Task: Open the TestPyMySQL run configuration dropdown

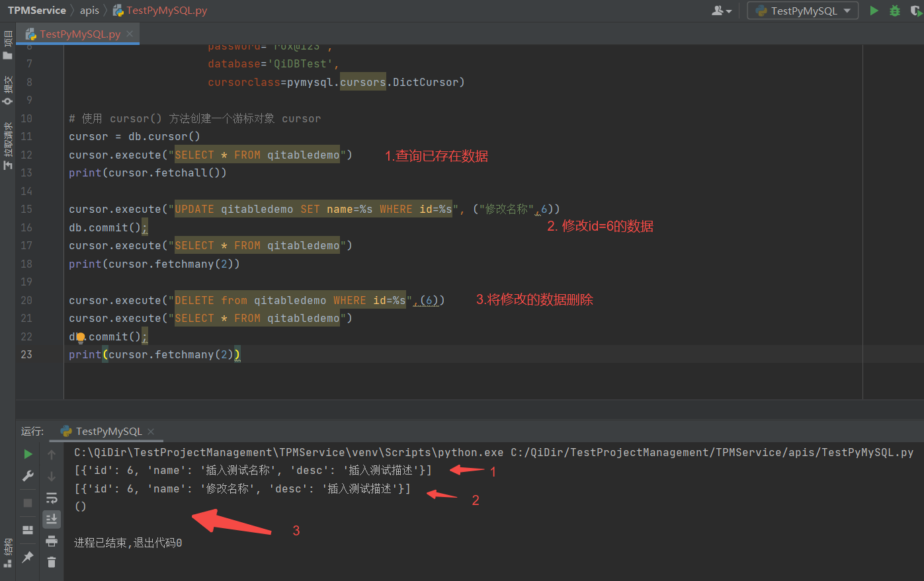Action: coord(803,11)
